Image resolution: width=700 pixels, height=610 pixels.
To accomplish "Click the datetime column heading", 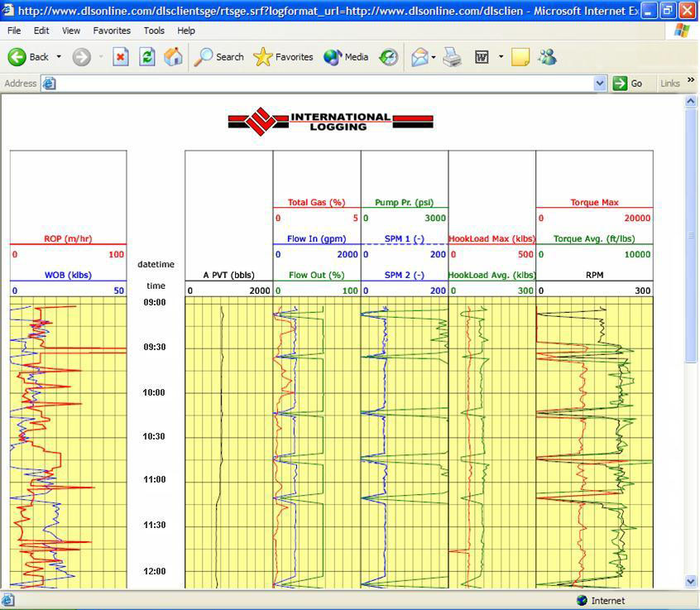I will [156, 264].
